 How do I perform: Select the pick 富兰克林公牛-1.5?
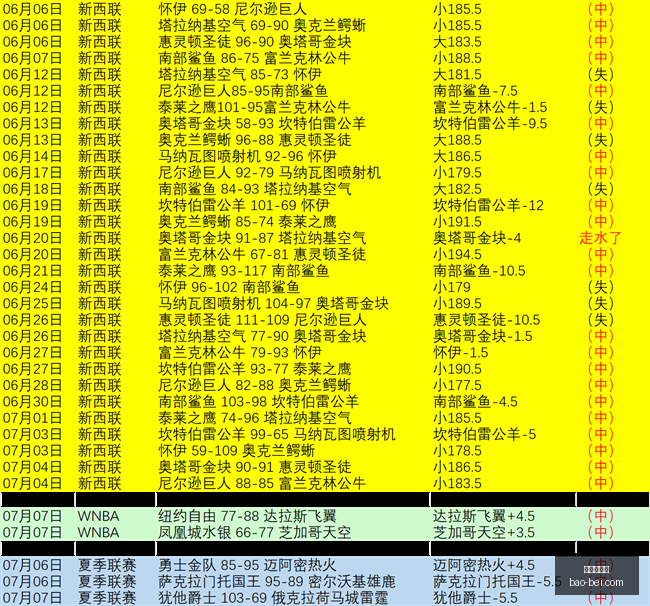(x=490, y=107)
